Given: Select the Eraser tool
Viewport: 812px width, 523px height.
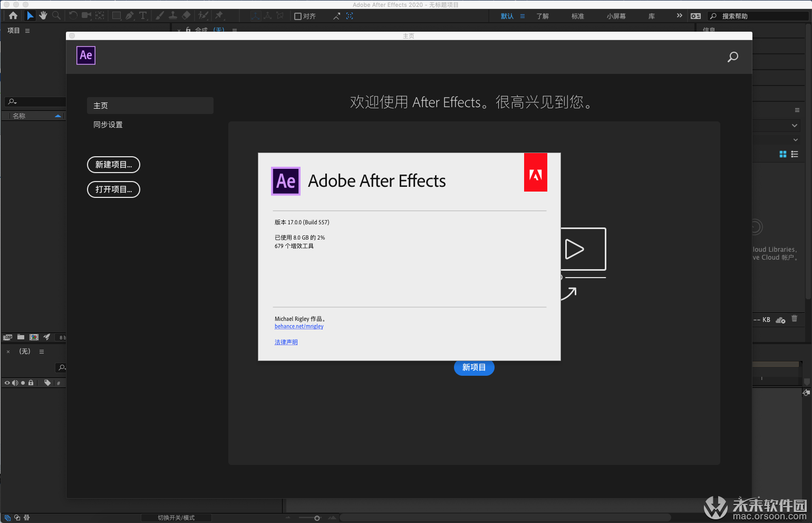Looking at the screenshot, I should 186,16.
